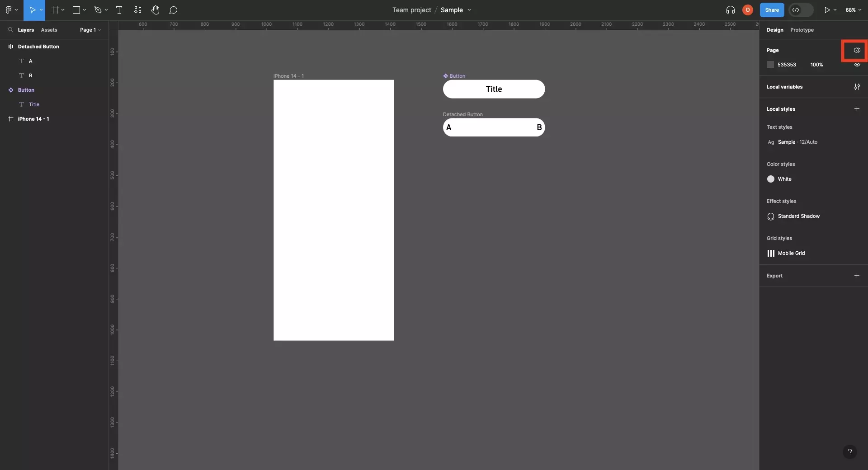Click the Team project breadcrumb
Image resolution: width=868 pixels, height=470 pixels.
pos(411,10)
